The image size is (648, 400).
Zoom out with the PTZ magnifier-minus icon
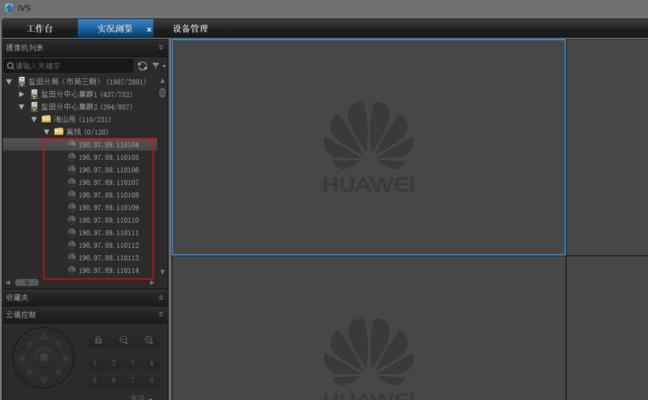coord(124,340)
